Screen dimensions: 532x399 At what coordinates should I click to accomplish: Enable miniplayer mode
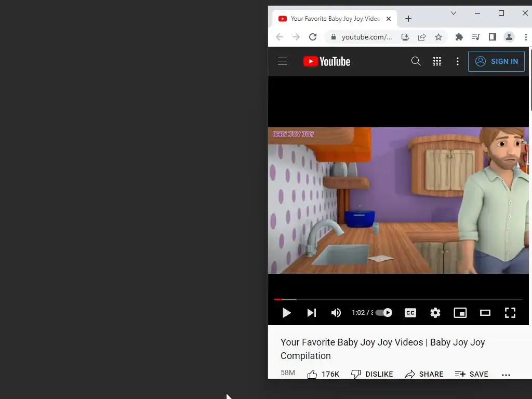click(x=460, y=313)
